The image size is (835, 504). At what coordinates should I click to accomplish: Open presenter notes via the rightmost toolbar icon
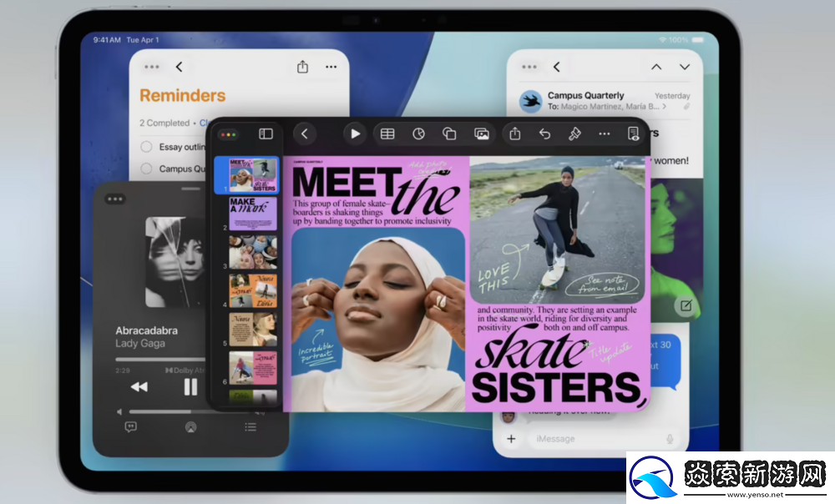[635, 134]
